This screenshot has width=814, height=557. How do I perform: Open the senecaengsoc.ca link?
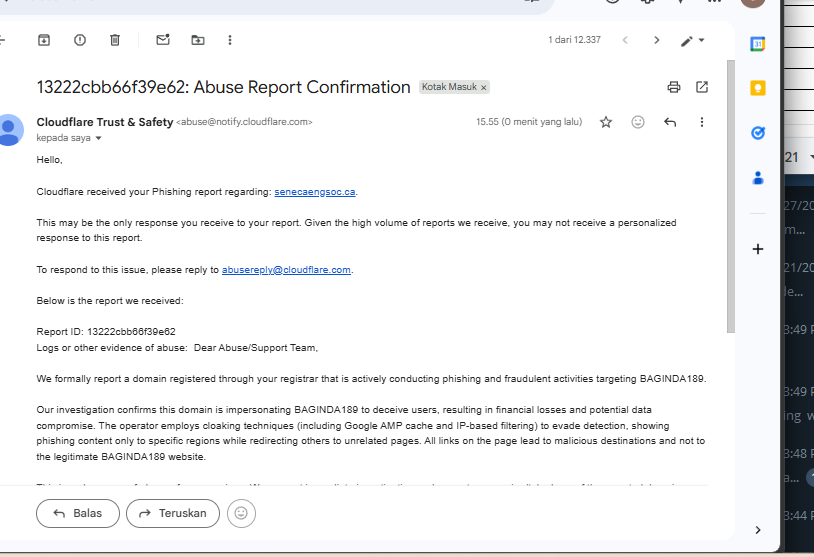315,192
